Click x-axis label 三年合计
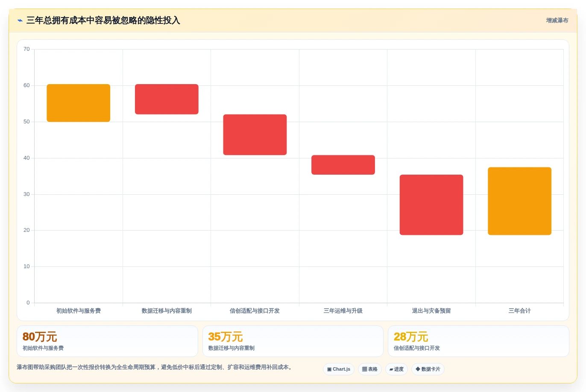 point(520,311)
